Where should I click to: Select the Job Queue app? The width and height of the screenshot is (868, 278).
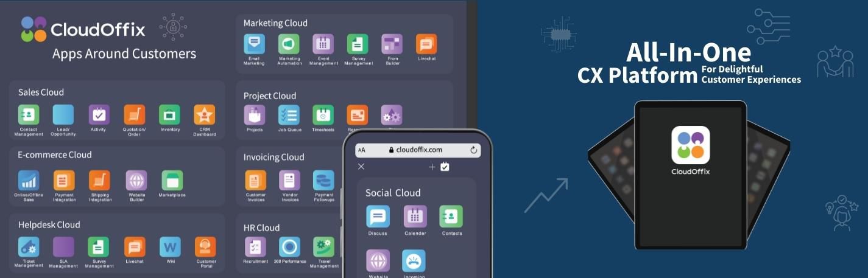(289, 116)
